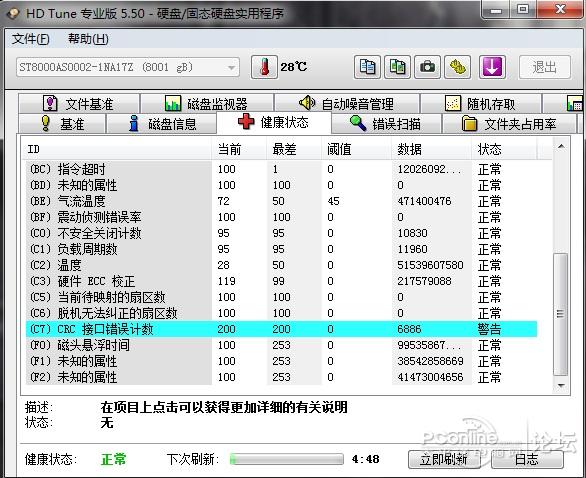This screenshot has width=586, height=478.
Task: Copy info to clipboard icon
Action: click(x=367, y=67)
